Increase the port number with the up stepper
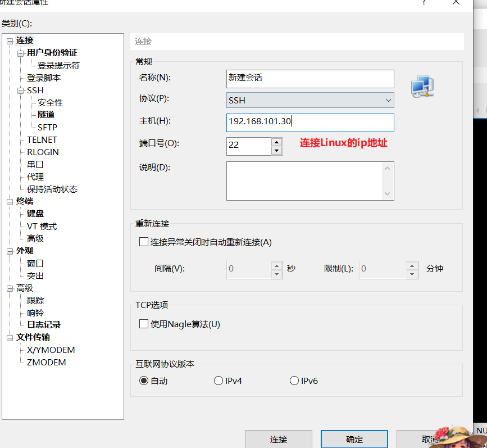The width and height of the screenshot is (487, 448). point(276,143)
